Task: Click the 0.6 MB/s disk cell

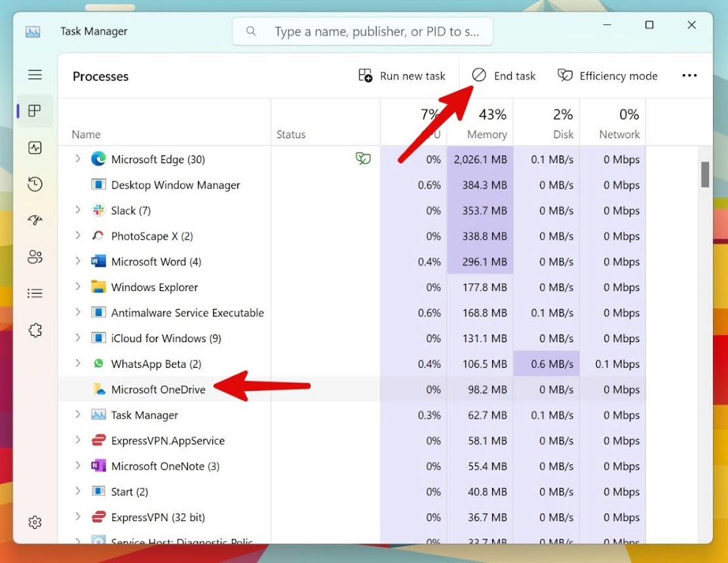Action: pyautogui.click(x=546, y=364)
